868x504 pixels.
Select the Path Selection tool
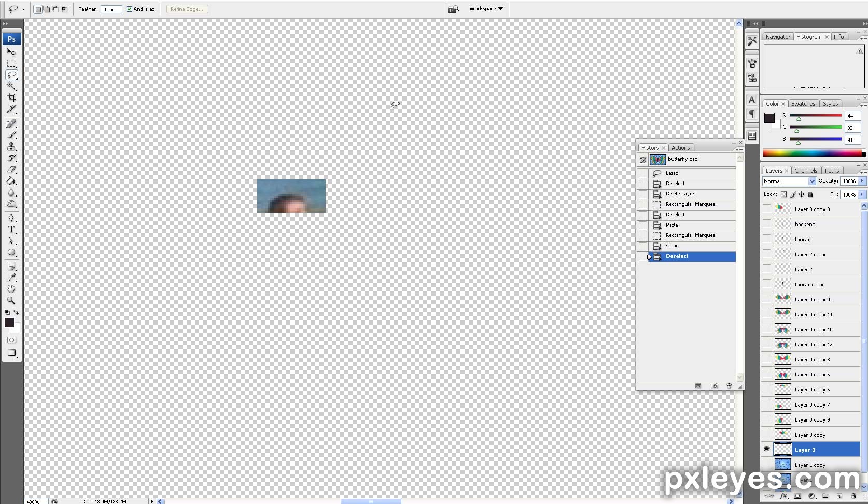(11, 241)
